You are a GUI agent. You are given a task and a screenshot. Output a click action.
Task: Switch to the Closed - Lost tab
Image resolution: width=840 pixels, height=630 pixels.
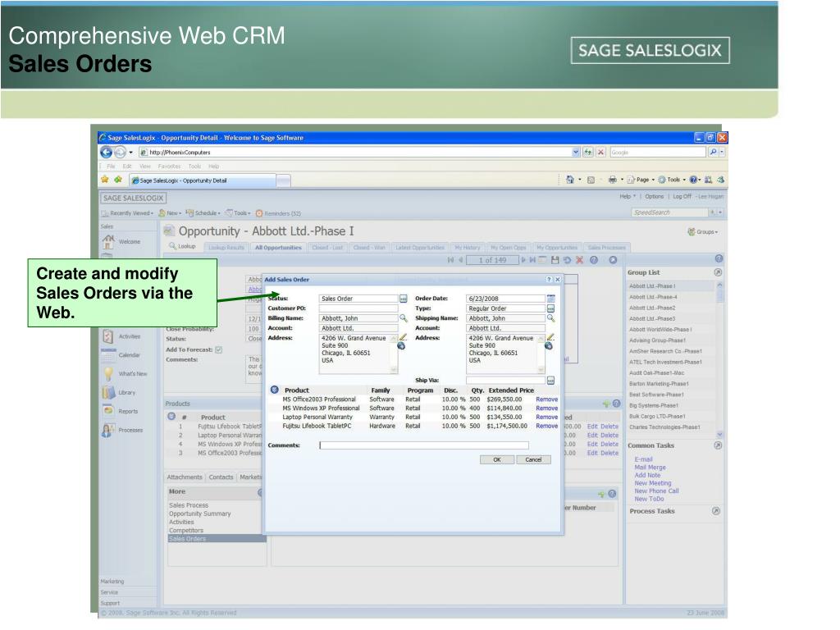click(327, 248)
